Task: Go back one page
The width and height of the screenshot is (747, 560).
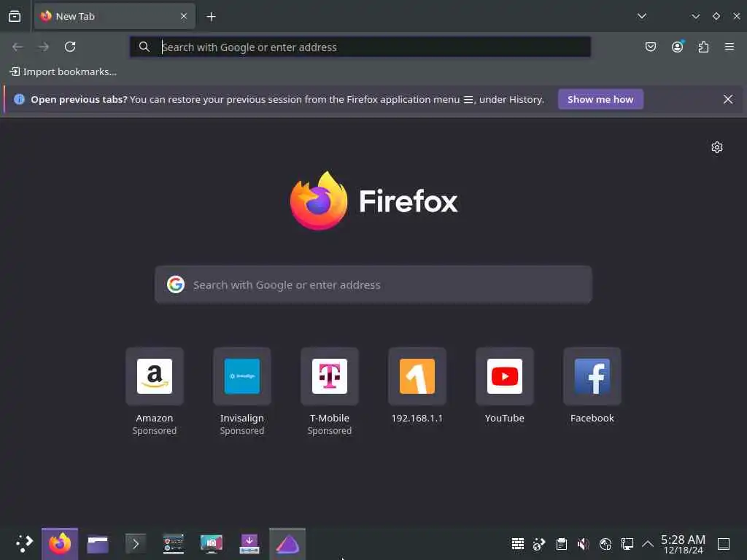Action: point(18,47)
